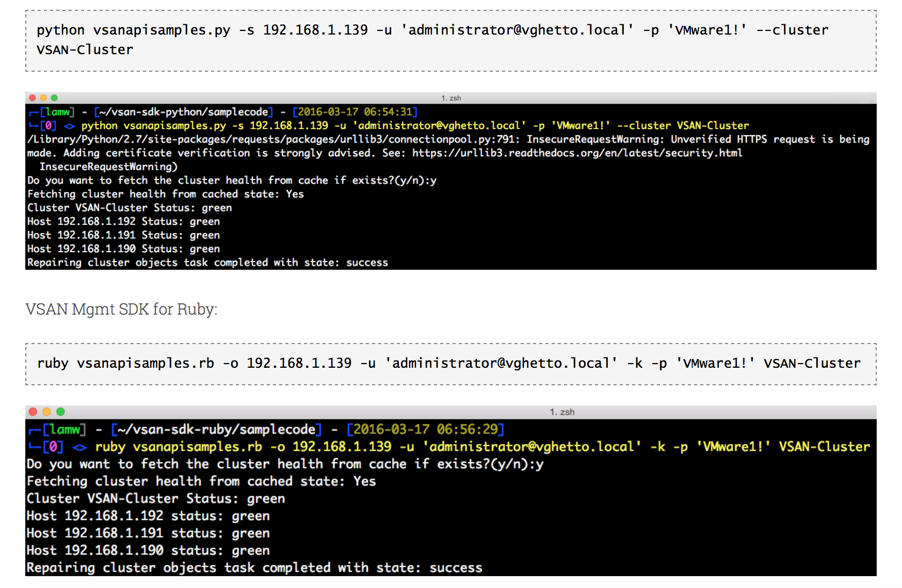Click 'Cluster VSAN-Cluster Status: green' in the python terminal
Image resolution: width=902 pixels, height=588 pixels.
(130, 208)
